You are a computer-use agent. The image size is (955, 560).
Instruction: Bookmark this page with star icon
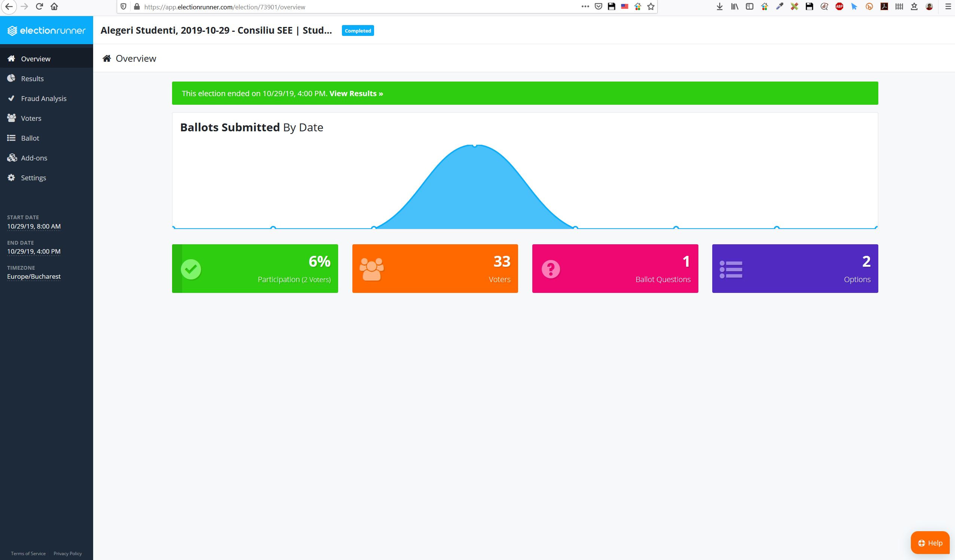(651, 6)
